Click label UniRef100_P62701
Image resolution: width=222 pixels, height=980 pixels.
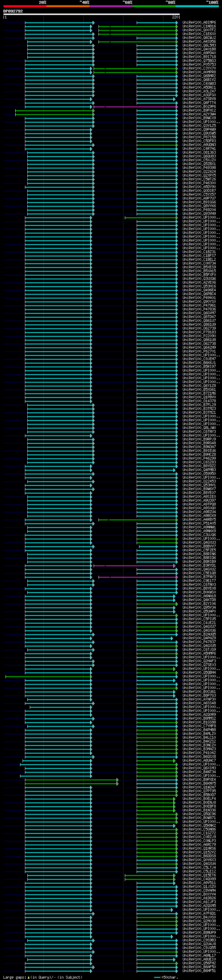[199, 351]
